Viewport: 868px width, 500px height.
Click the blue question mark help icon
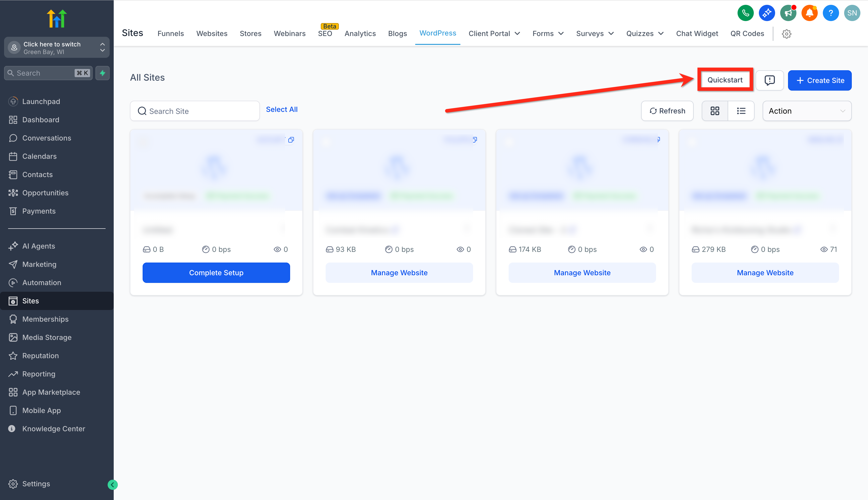click(x=830, y=13)
